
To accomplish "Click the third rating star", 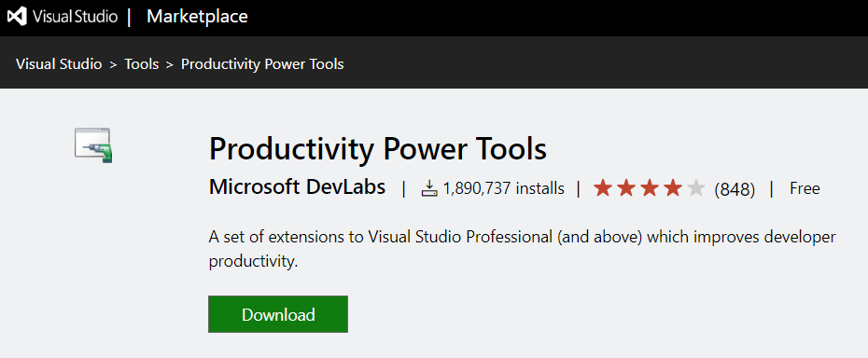I will [x=650, y=188].
